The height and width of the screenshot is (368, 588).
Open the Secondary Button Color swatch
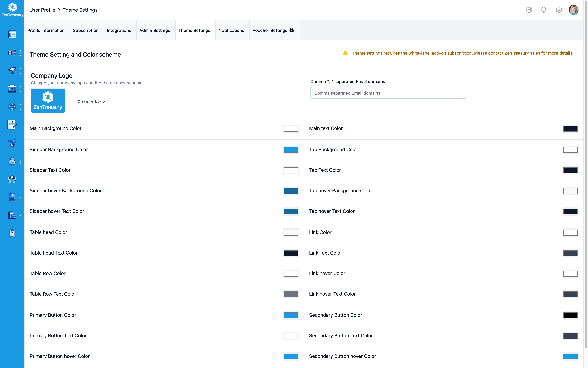click(x=570, y=315)
